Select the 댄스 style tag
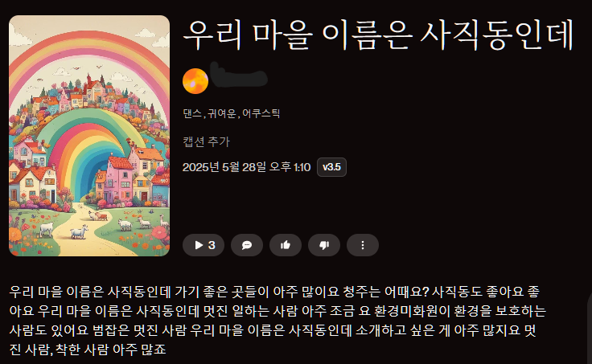Screen dimensions: 592x364 pyautogui.click(x=192, y=113)
